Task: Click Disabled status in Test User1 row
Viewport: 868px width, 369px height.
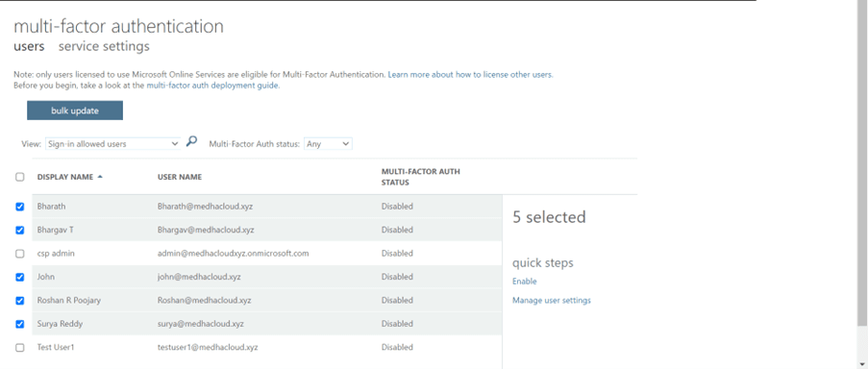Action: pos(397,348)
